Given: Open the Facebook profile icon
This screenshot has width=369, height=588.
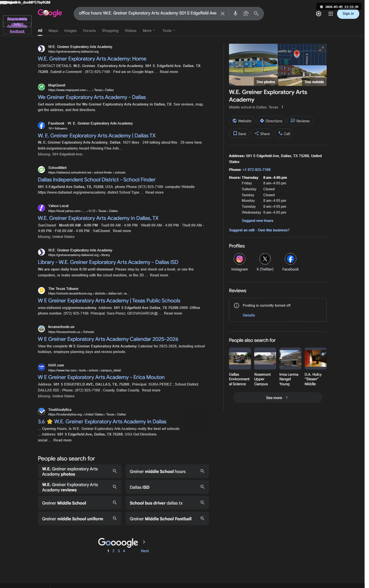Looking at the screenshot, I should point(291,259).
